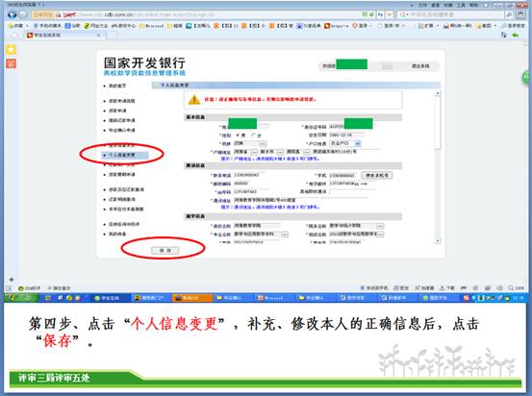Screen dimensions: 532x396
Task: Click the green undo arrow near tab bar
Action: (516, 35)
